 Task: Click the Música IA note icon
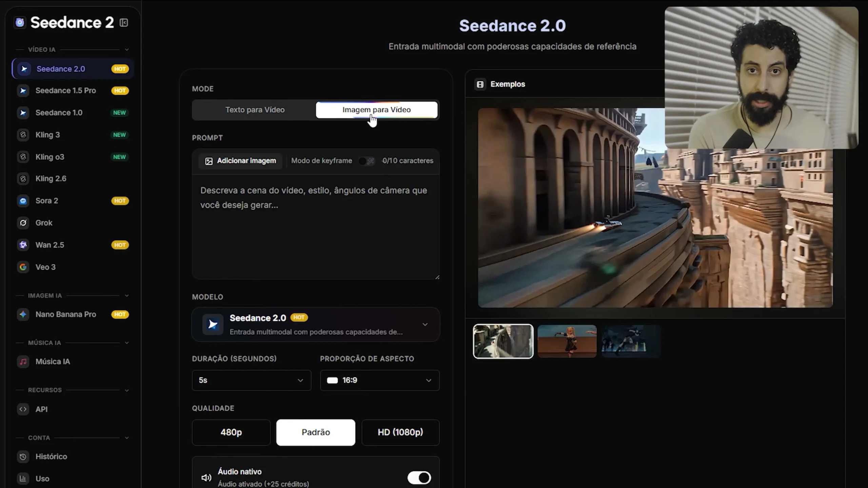[x=23, y=362]
